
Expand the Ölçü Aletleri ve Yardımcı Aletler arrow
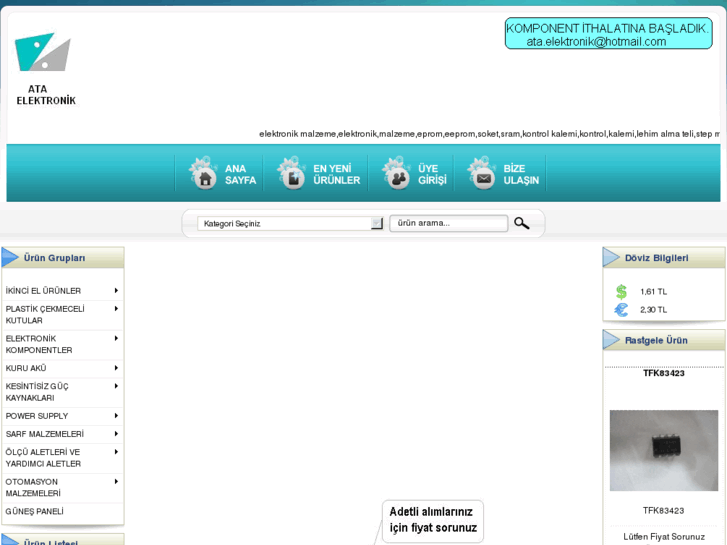tap(116, 452)
